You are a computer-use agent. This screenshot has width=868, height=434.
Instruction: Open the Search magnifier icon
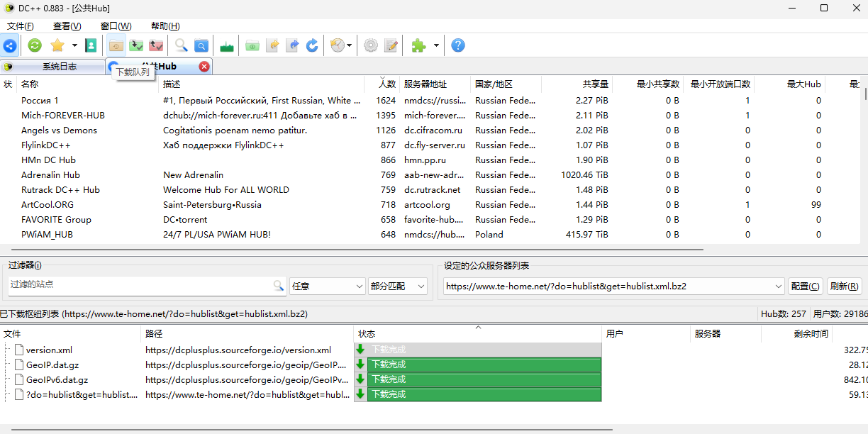182,45
